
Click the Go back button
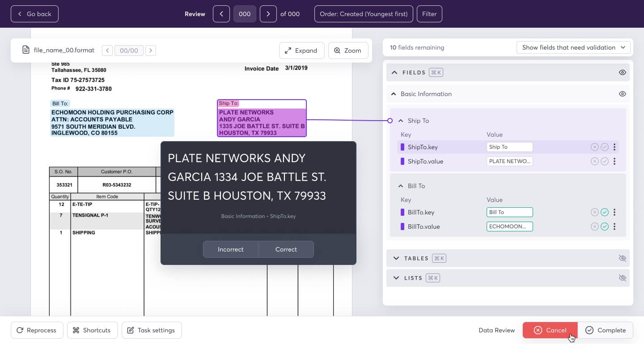(34, 14)
